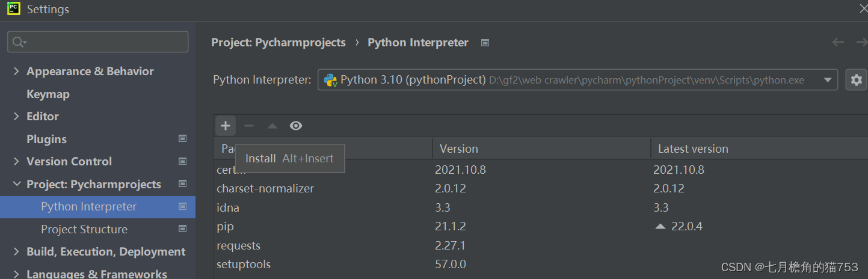868x279 pixels.
Task: Click the back navigation arrow
Action: [x=838, y=42]
